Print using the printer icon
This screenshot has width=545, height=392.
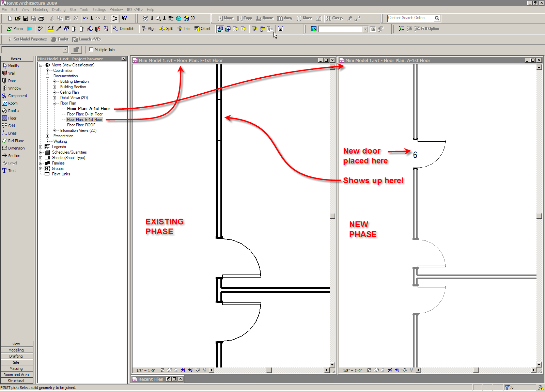tap(41, 18)
